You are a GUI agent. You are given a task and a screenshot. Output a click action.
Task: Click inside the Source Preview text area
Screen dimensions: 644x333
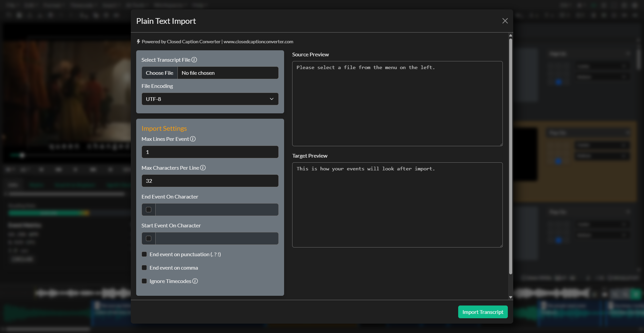397,103
